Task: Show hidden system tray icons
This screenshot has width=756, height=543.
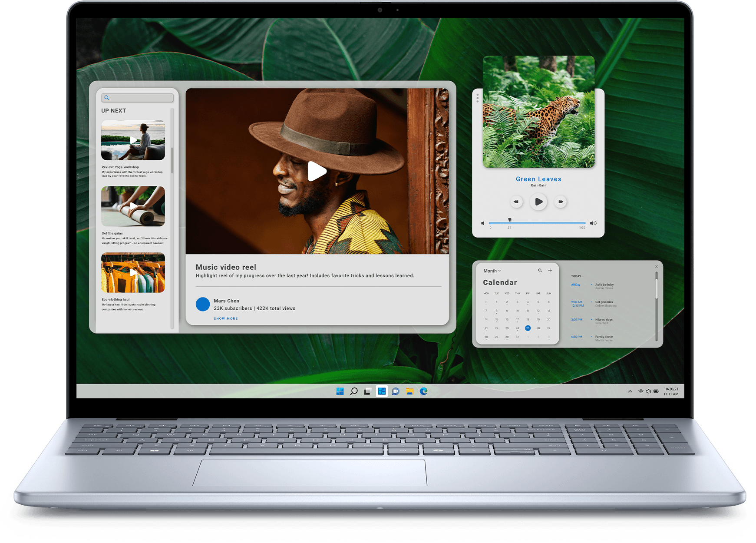Action: (x=630, y=391)
